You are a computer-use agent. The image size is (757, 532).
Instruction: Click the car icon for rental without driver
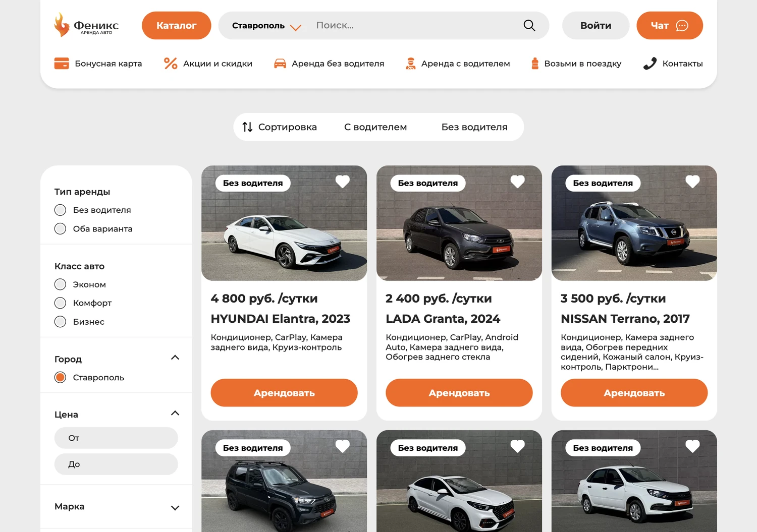click(280, 64)
